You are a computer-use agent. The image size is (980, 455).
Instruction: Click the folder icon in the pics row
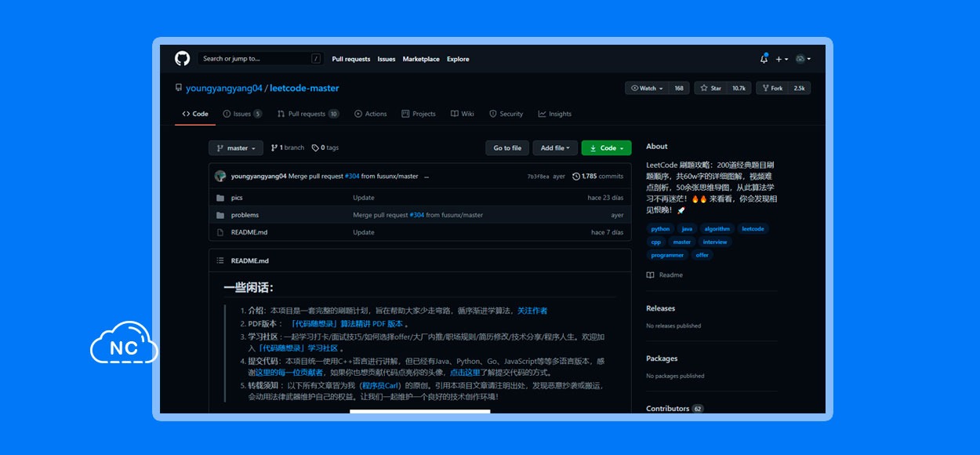pyautogui.click(x=220, y=198)
